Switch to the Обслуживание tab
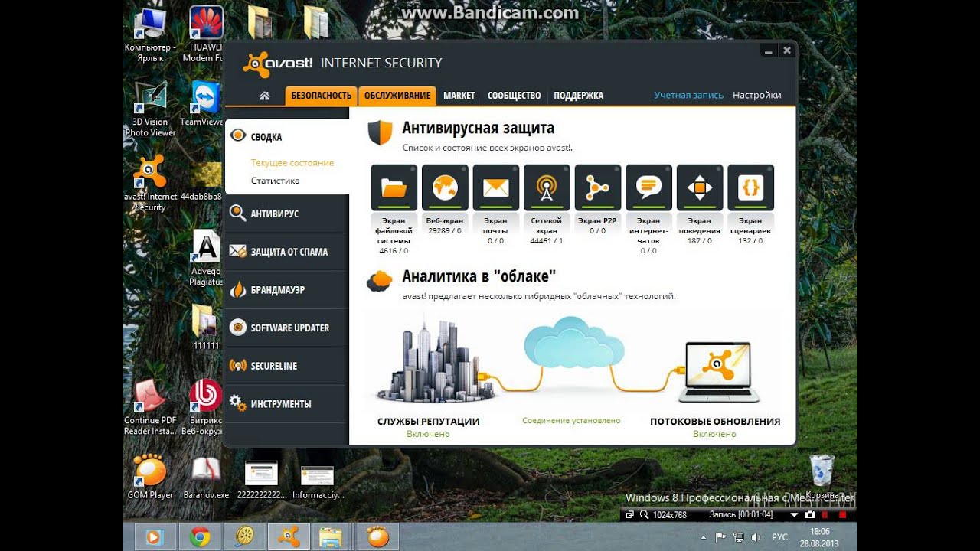The image size is (980, 551). click(397, 96)
